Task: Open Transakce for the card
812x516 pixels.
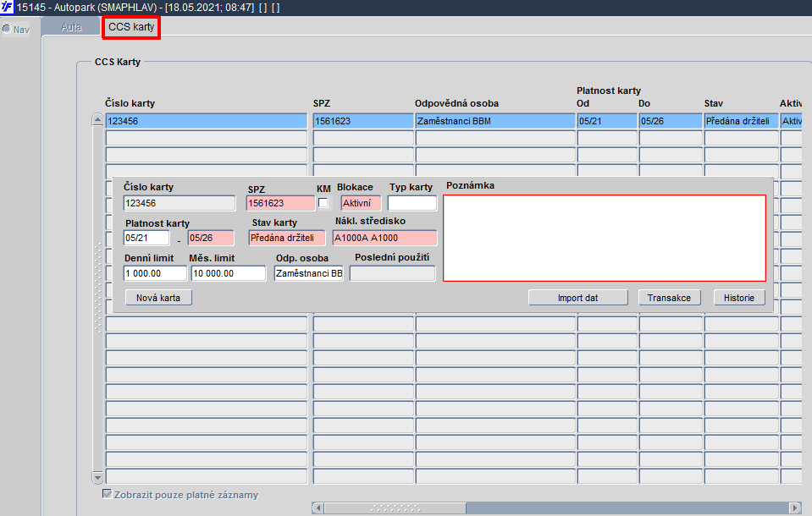Action: coord(669,298)
